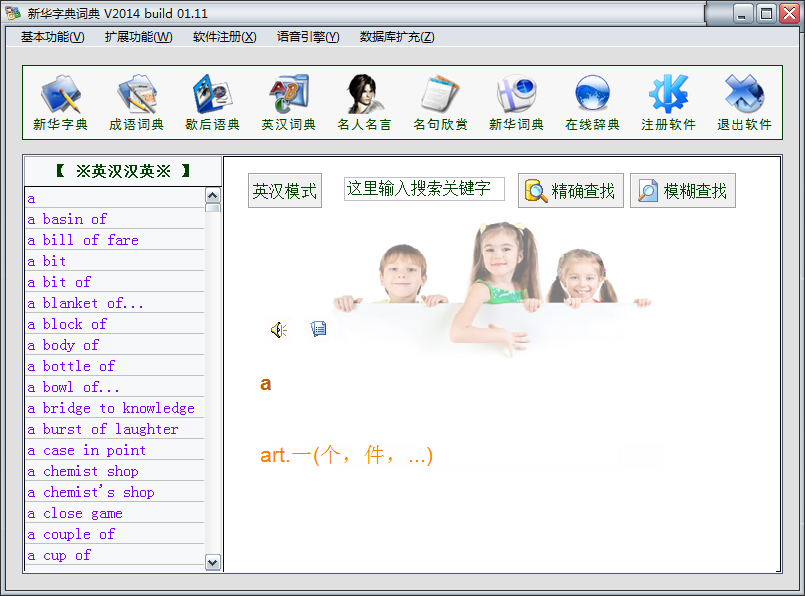805x596 pixels.
Task: Open 名人名言 famous quotes
Action: 365,102
